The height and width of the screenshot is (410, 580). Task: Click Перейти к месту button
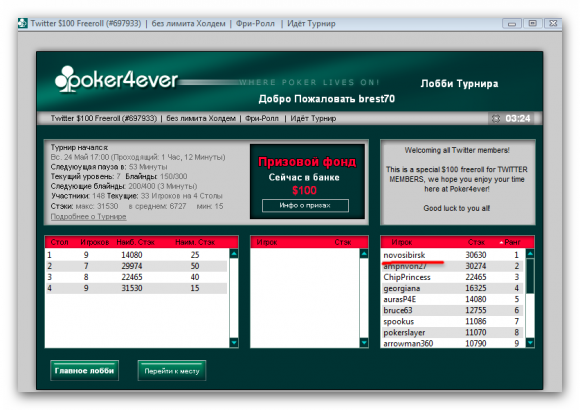tap(172, 370)
